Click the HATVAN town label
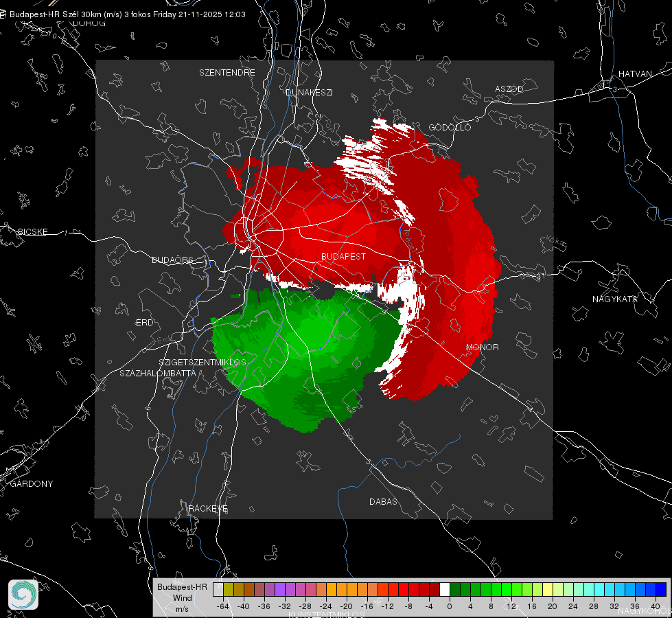 pyautogui.click(x=635, y=73)
